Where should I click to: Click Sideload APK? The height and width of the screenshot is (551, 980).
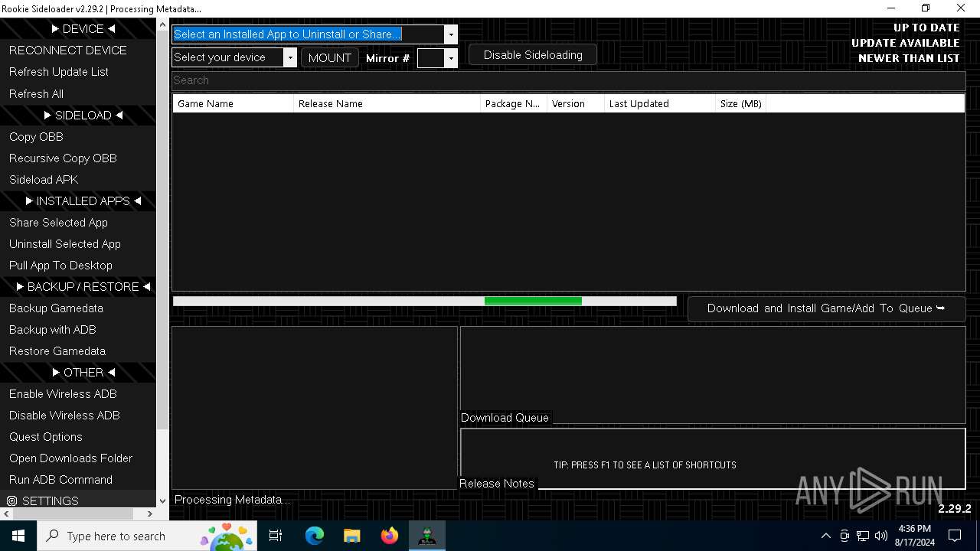pyautogui.click(x=44, y=179)
